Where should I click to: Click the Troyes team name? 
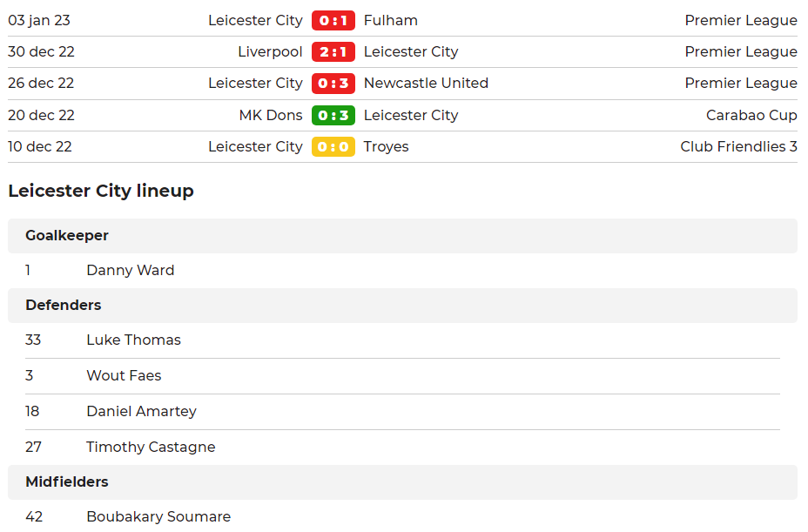pos(386,146)
